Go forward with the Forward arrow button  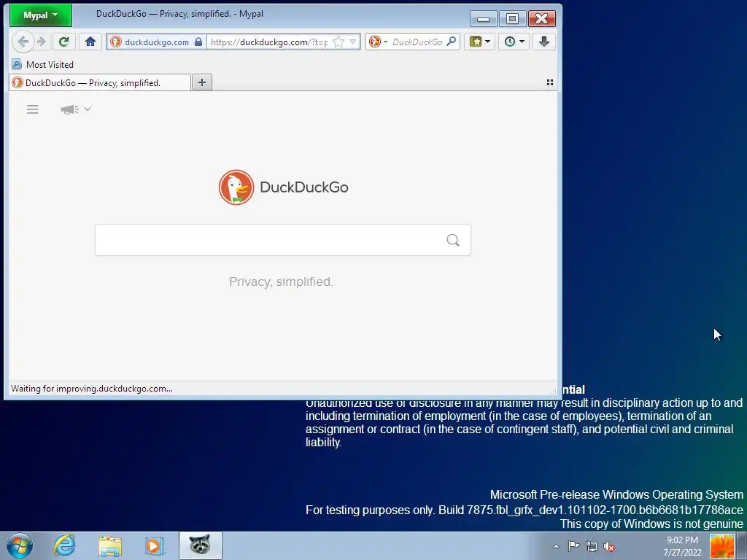(42, 42)
